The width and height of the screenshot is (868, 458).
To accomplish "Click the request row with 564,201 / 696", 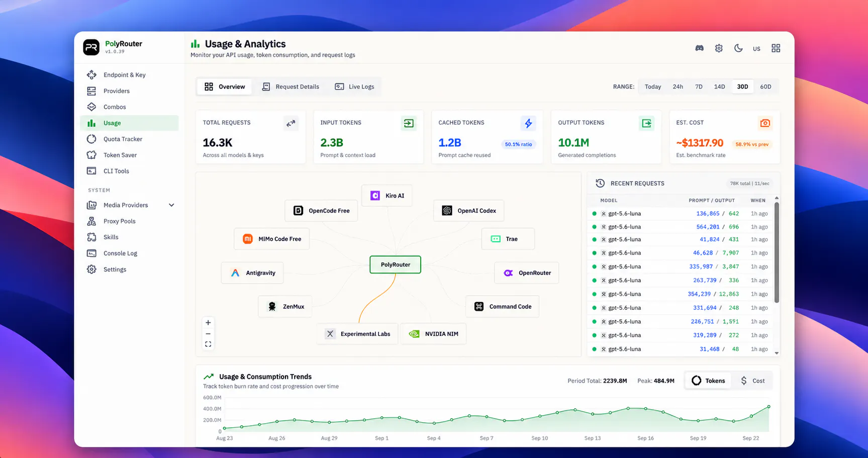I will 681,227.
